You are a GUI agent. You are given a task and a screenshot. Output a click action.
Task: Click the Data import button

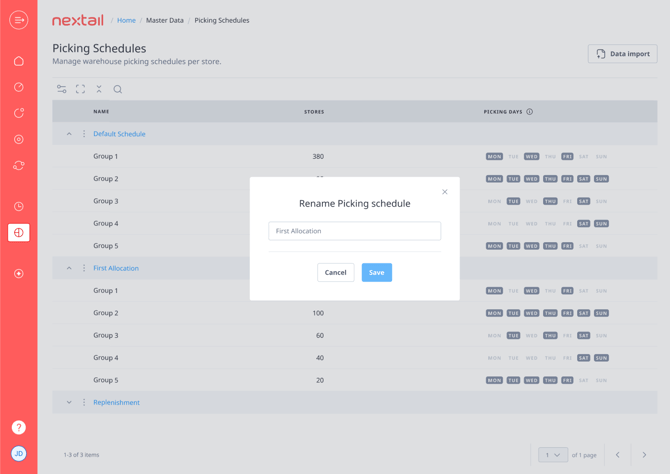623,54
